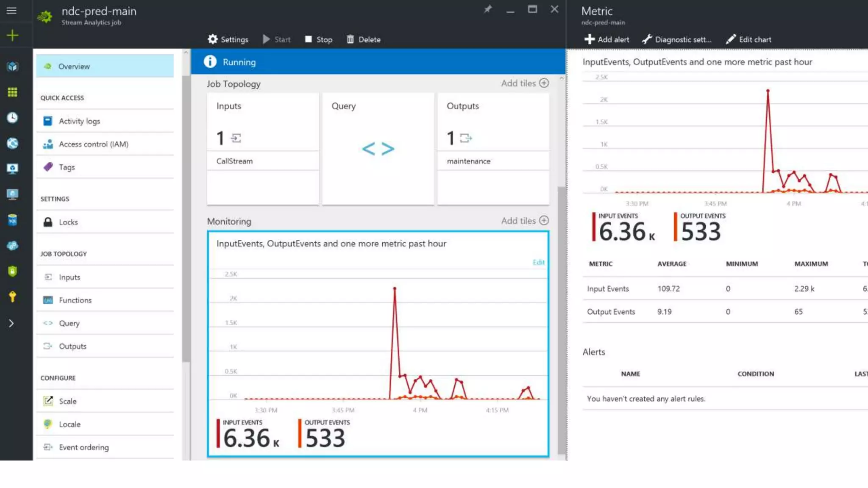
Task: Expand the left sidebar chevron
Action: (x=11, y=324)
